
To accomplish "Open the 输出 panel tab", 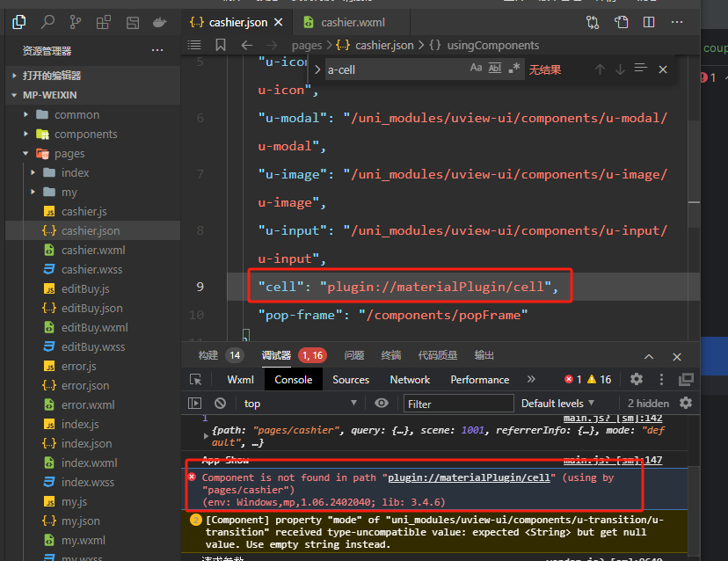I will coord(484,355).
